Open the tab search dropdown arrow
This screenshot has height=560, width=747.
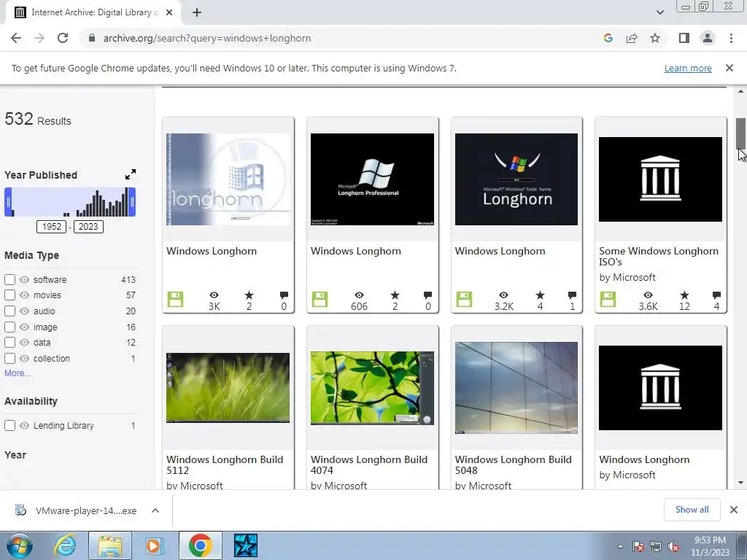[x=659, y=12]
